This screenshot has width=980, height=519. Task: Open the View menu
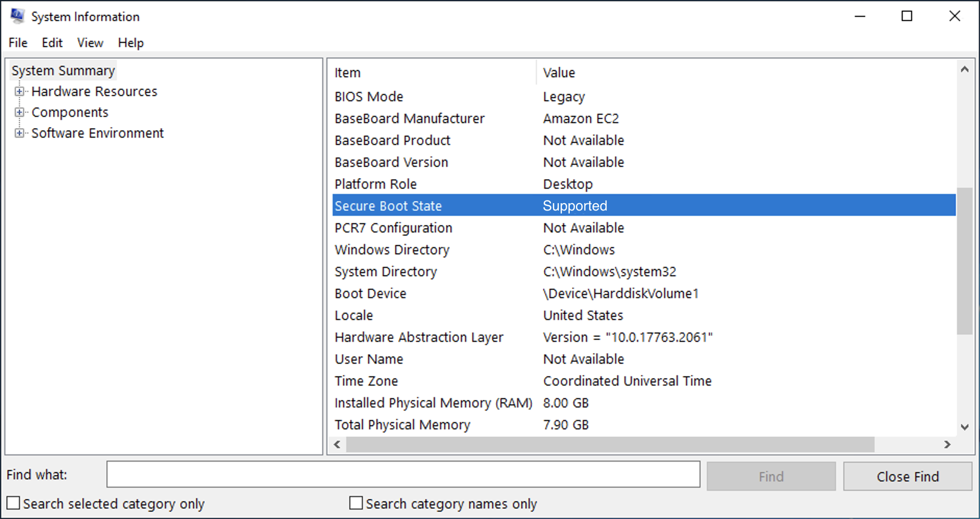pyautogui.click(x=89, y=43)
